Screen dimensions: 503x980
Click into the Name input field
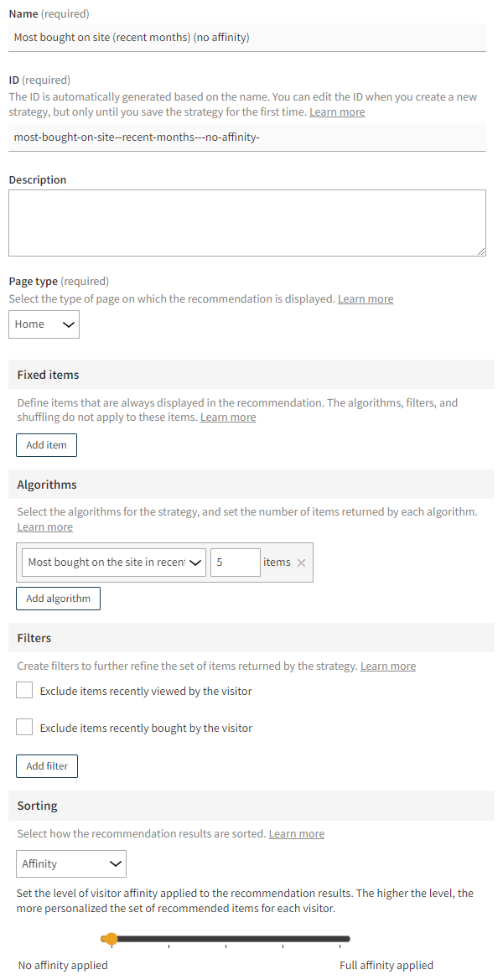pos(247,37)
